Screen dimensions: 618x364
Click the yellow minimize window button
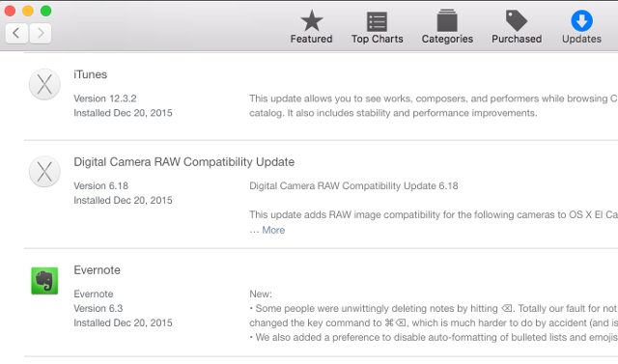coord(28,11)
